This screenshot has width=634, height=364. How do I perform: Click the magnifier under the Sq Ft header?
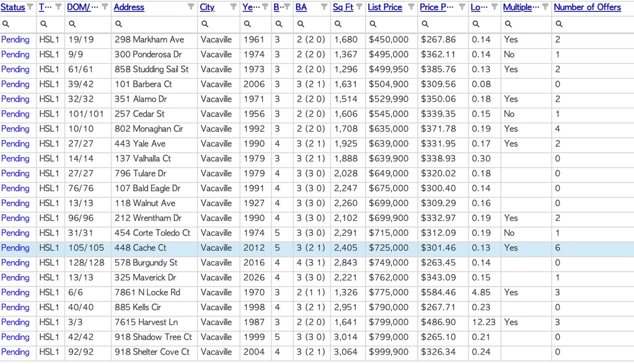pyautogui.click(x=338, y=24)
